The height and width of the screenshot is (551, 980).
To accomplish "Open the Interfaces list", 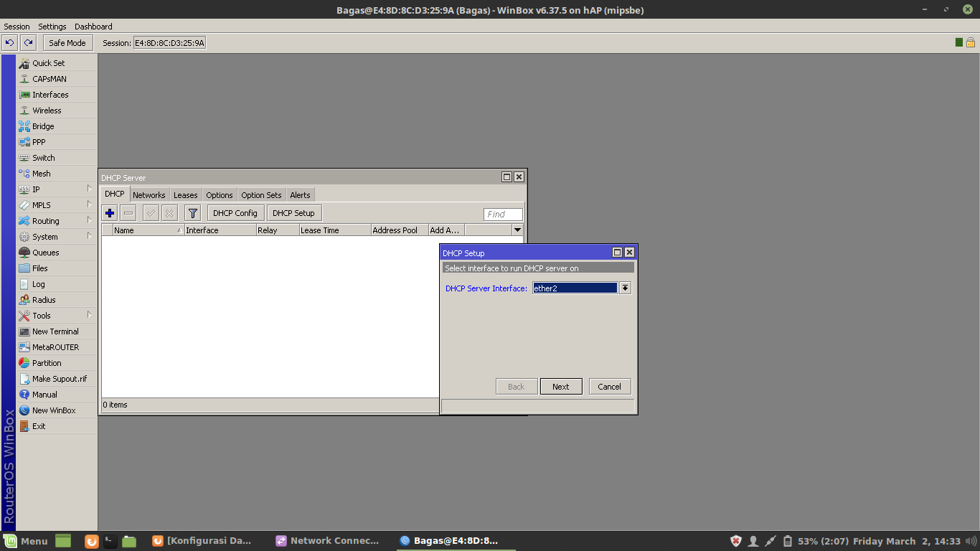I will (57, 95).
